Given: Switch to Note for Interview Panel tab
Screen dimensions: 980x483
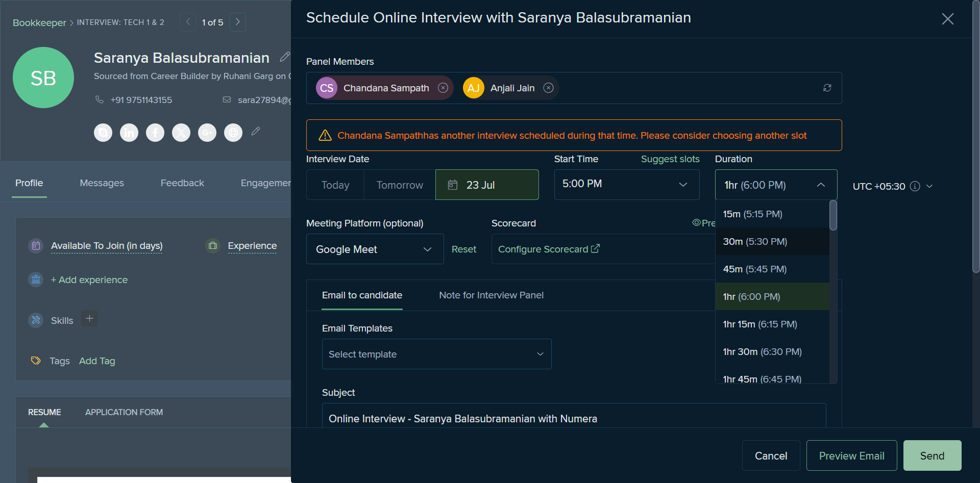Looking at the screenshot, I should tap(491, 295).
